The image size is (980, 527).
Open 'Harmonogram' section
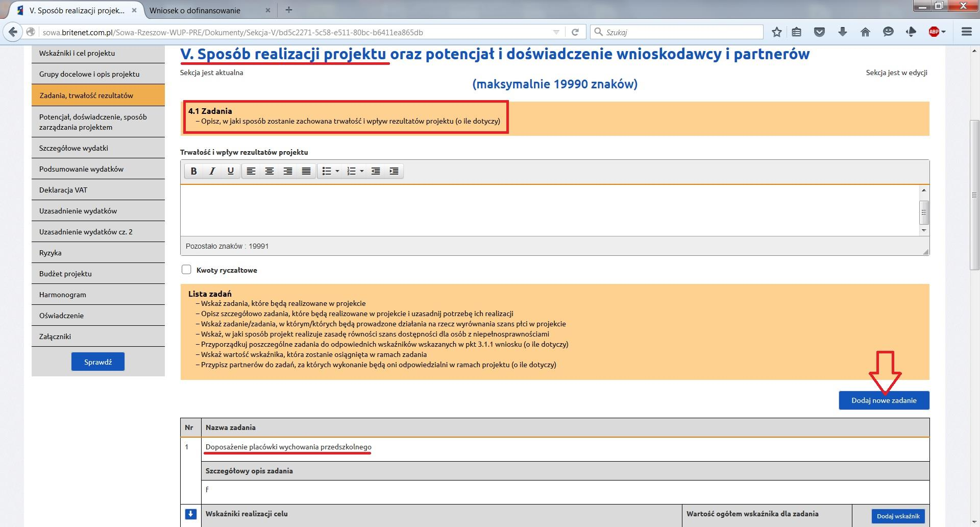98,295
